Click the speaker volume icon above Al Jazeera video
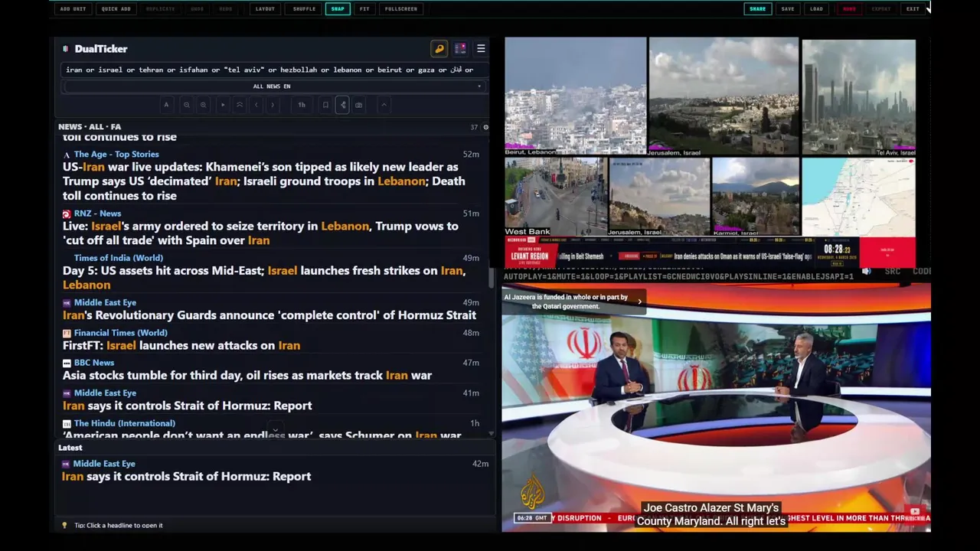 pyautogui.click(x=866, y=271)
